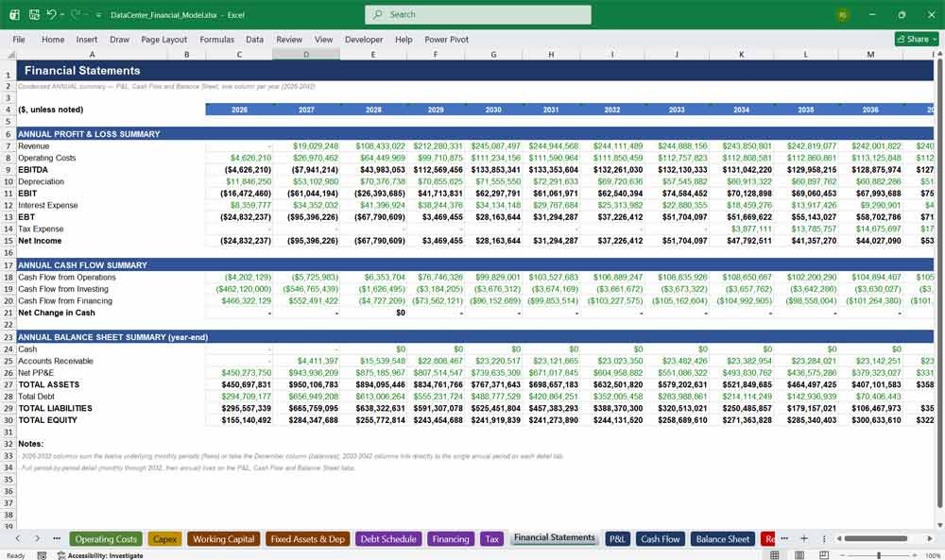This screenshot has width=945, height=560.
Task: Switch to Balance Sheet sheet tab
Action: click(x=723, y=539)
